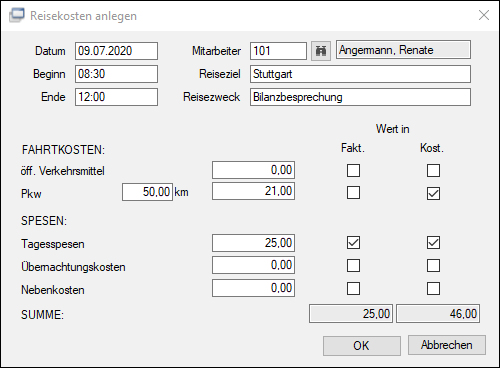Click the Übernachtungskosten amount field
This screenshot has height=368, width=500.
click(x=253, y=265)
